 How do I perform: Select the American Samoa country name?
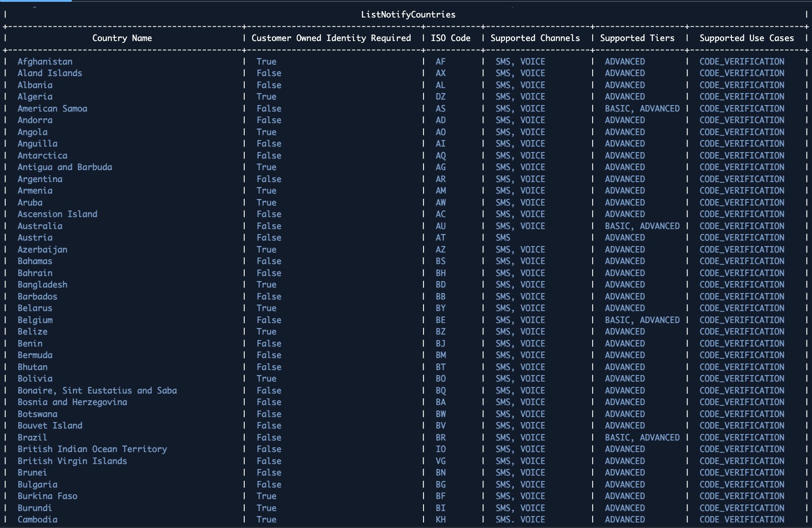(52, 108)
